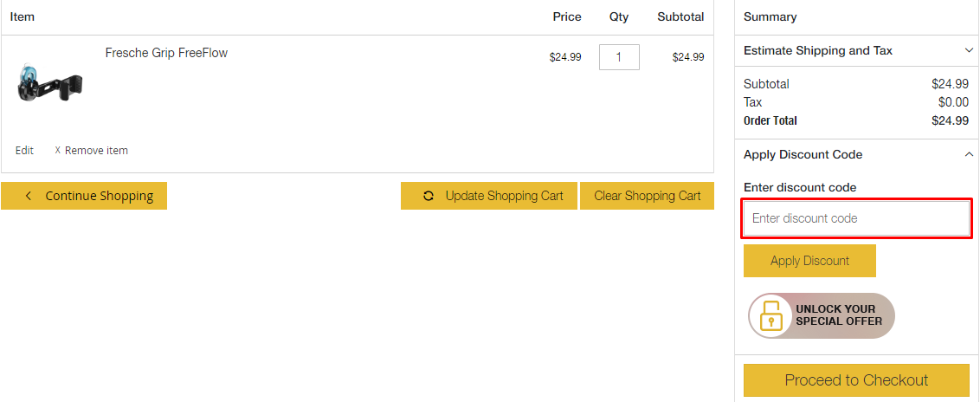Click the Enter discount code label
Image resolution: width=980 pixels, height=402 pixels.
click(x=800, y=187)
